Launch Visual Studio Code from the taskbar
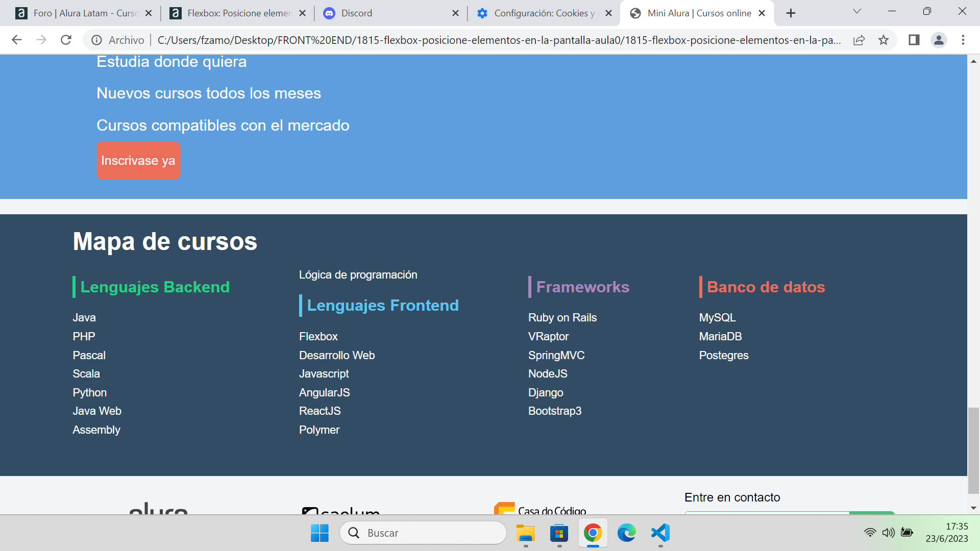This screenshot has height=551, width=980. (660, 534)
